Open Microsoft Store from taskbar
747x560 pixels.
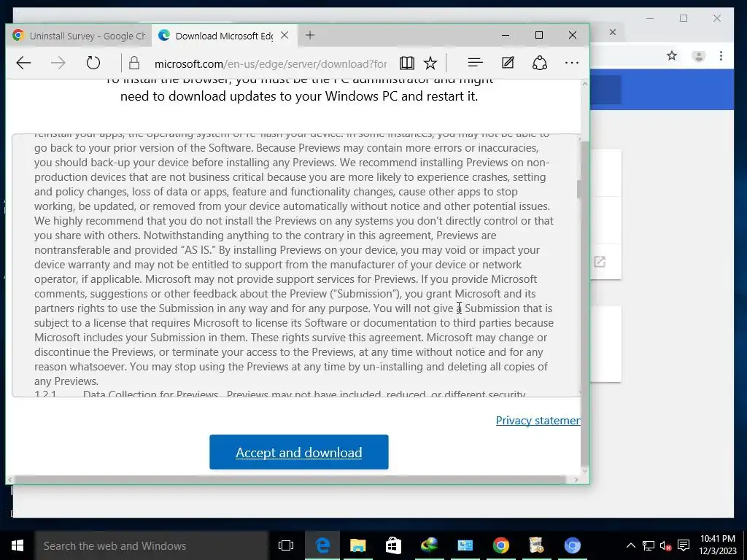coord(393,545)
